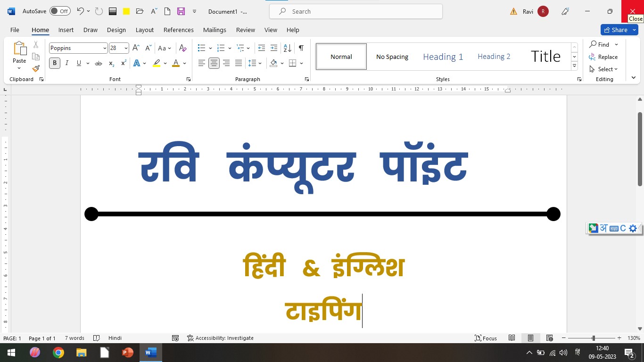Adjust the zoom level slider
This screenshot has width=644, height=362.
pos(593,338)
